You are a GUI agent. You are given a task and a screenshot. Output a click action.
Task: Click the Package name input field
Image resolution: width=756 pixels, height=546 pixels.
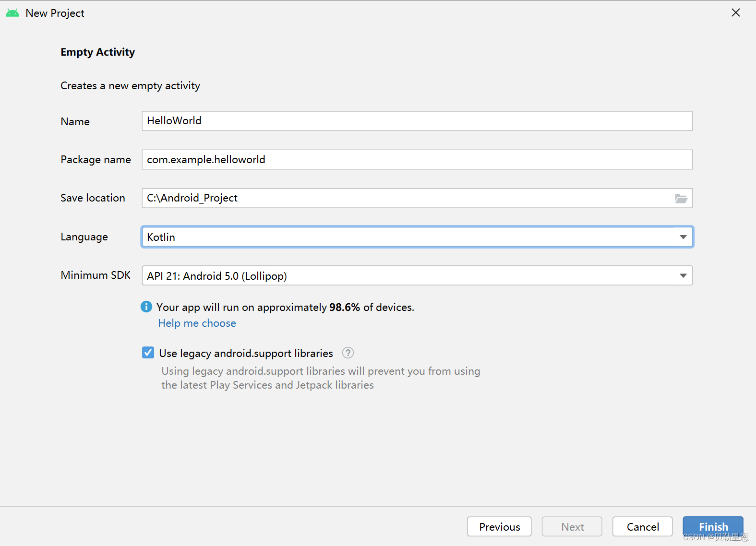[417, 159]
